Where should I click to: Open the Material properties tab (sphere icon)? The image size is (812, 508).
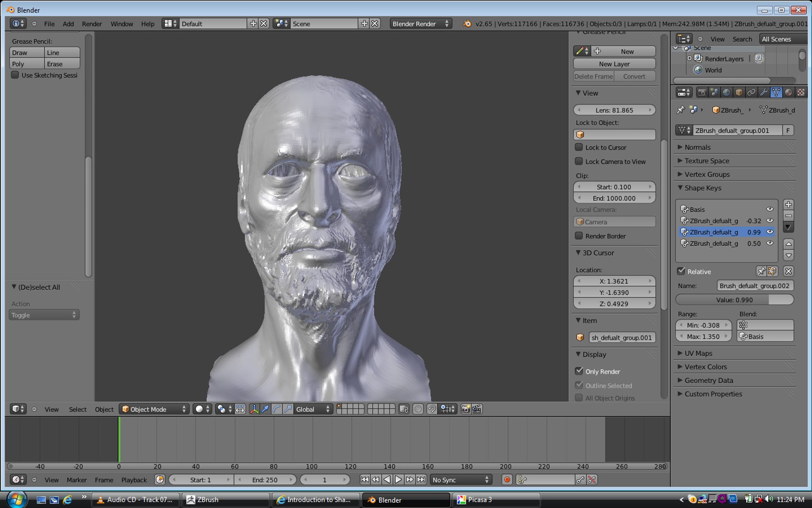(789, 92)
